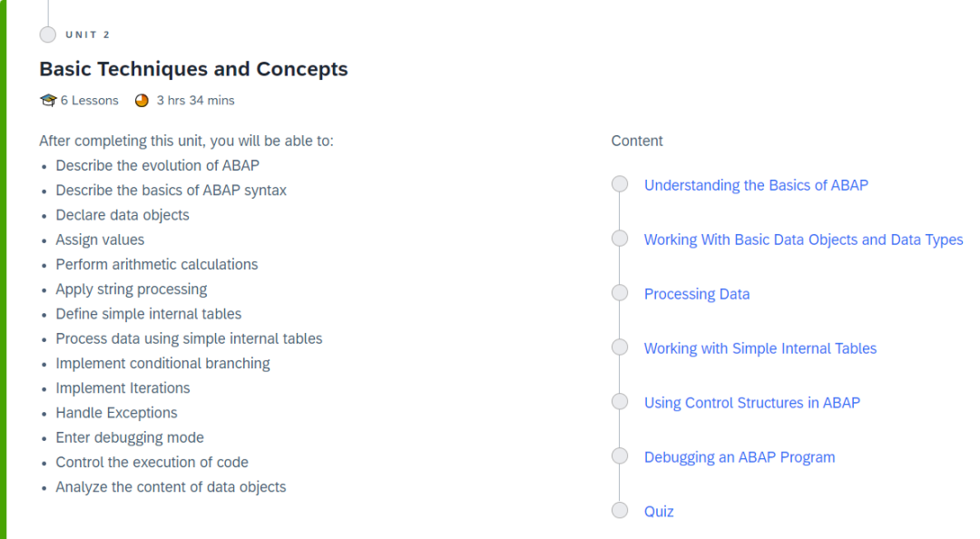Open Understanding the Basics of ABAP lesson

click(x=756, y=185)
